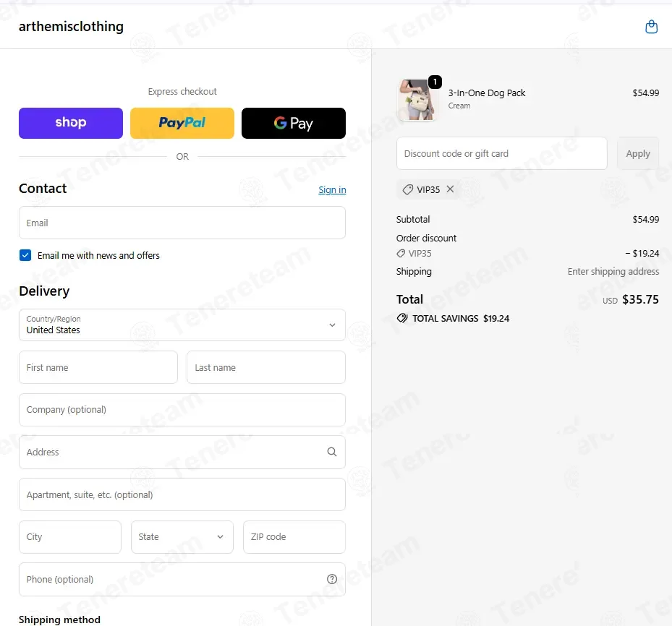Screen dimensions: 672x626
Task: Click the Company (optional) field
Action: [182, 410]
